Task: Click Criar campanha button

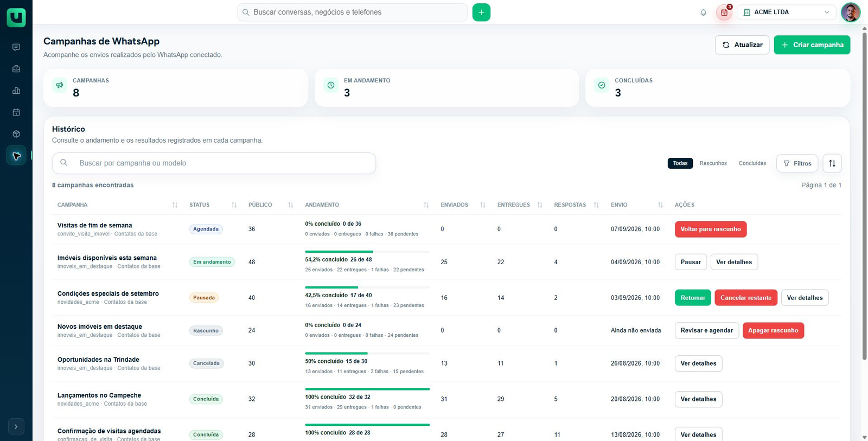Action: tap(812, 45)
